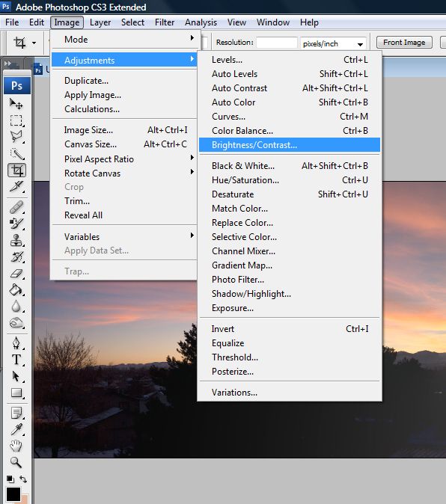
Task: Select the Eyedropper tool
Action: (x=16, y=429)
